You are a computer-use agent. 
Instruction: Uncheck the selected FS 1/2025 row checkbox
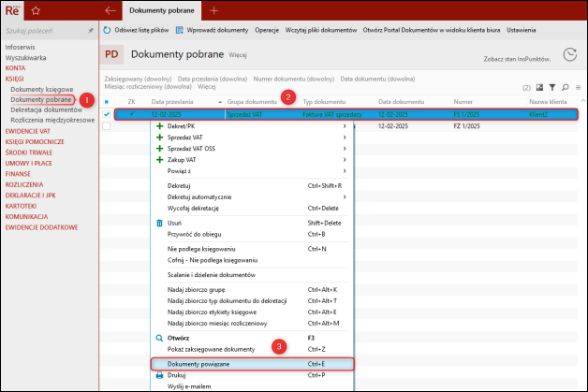[x=107, y=114]
